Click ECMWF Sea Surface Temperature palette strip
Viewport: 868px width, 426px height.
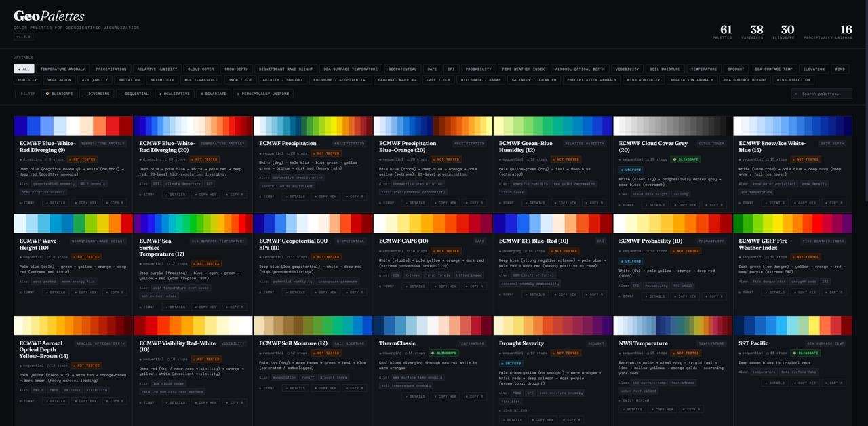tap(193, 223)
